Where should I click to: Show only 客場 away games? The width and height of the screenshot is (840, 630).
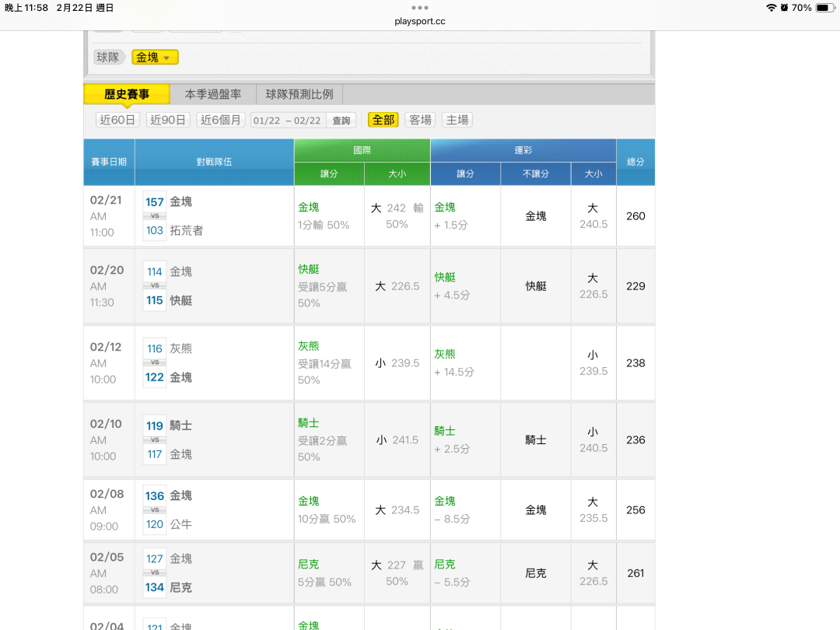pyautogui.click(x=420, y=120)
